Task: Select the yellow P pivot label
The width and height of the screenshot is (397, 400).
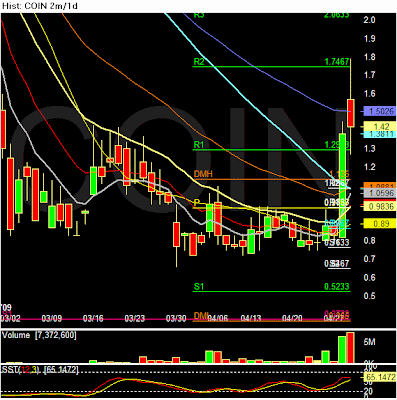Action: (197, 202)
